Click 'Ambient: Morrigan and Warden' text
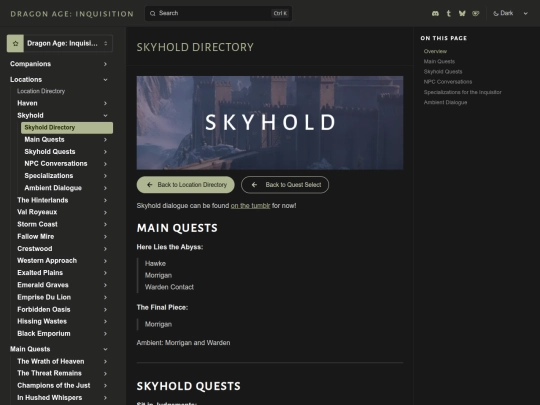Screen dimensions: 540x405 pyautogui.click(x=183, y=343)
